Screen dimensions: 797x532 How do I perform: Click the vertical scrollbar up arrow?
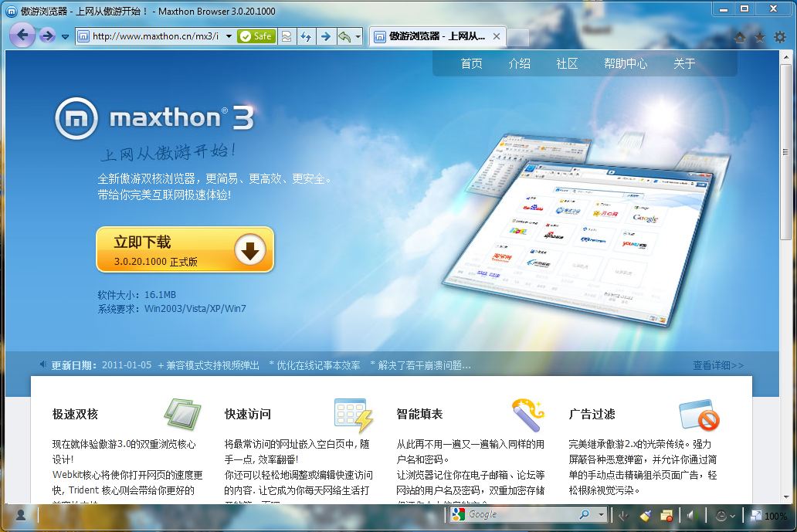click(x=786, y=56)
